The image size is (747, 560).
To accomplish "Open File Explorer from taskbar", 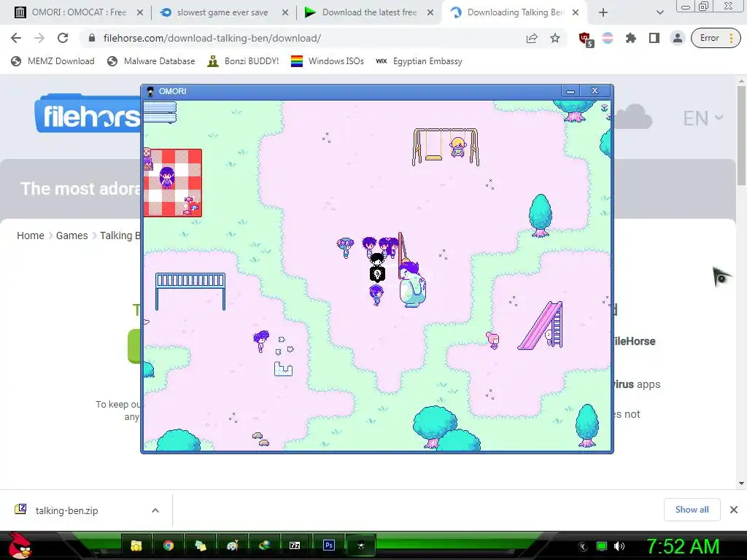I will (136, 545).
